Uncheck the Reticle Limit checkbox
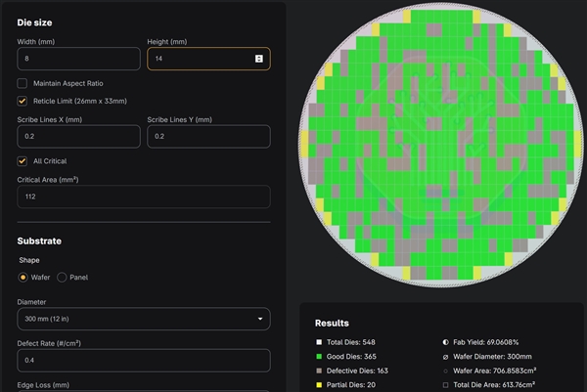Screen dimensions: 587x392 coord(23,101)
